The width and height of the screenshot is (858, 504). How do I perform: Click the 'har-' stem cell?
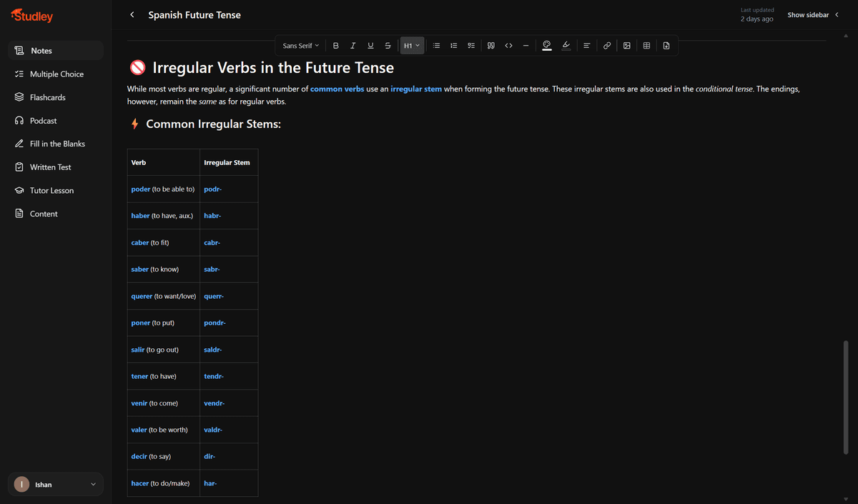(229, 483)
